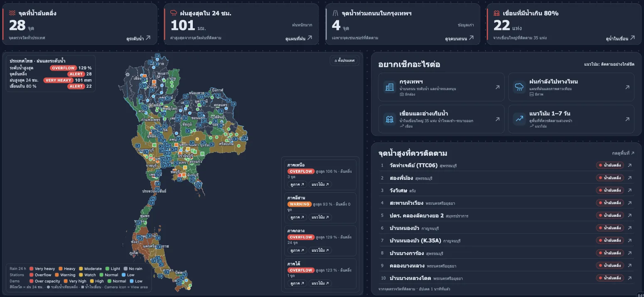Click the OVERFLOW badge next to ระดับน้ำสูงสุด

click(63, 68)
